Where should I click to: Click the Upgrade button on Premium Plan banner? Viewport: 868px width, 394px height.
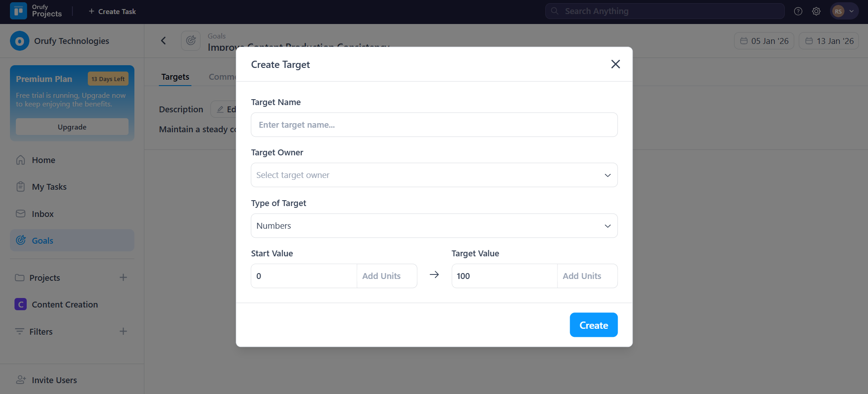tap(72, 127)
